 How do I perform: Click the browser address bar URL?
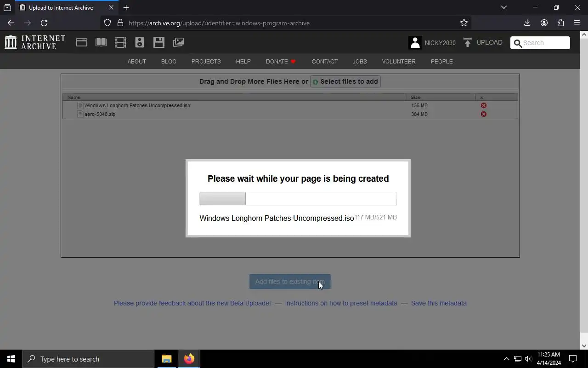point(219,23)
